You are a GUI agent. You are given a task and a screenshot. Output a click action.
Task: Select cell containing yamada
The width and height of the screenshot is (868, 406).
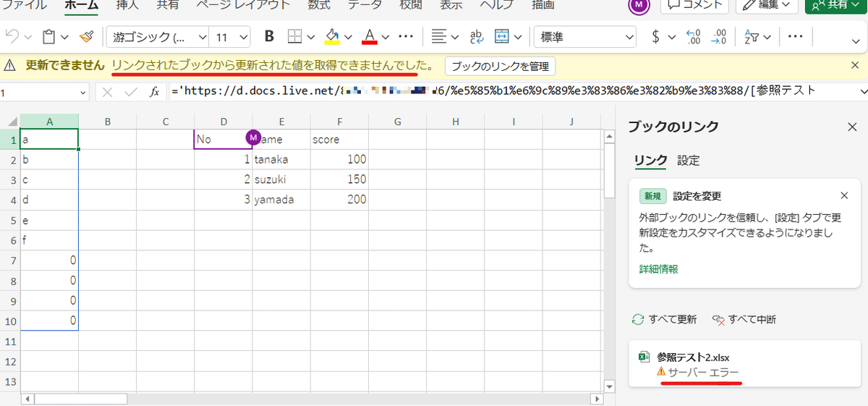pyautogui.click(x=281, y=200)
